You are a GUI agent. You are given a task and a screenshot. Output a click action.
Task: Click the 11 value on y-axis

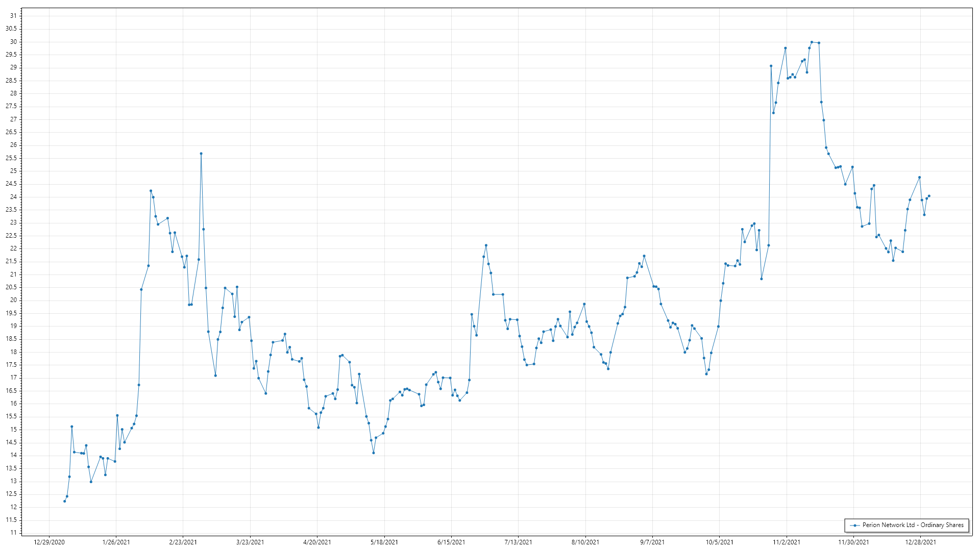click(13, 533)
